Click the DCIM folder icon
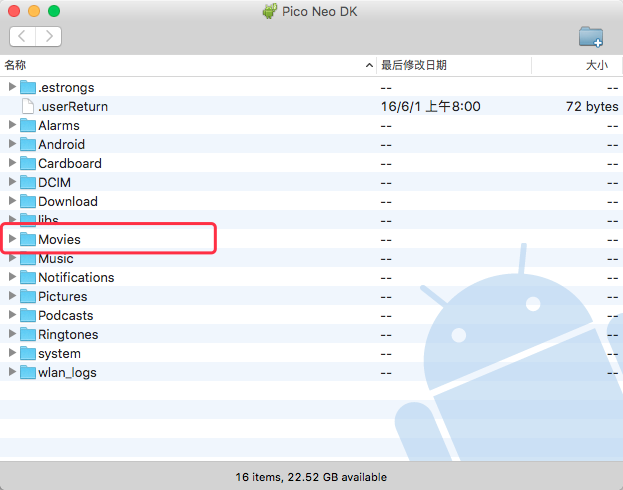The image size is (623, 490). click(28, 182)
